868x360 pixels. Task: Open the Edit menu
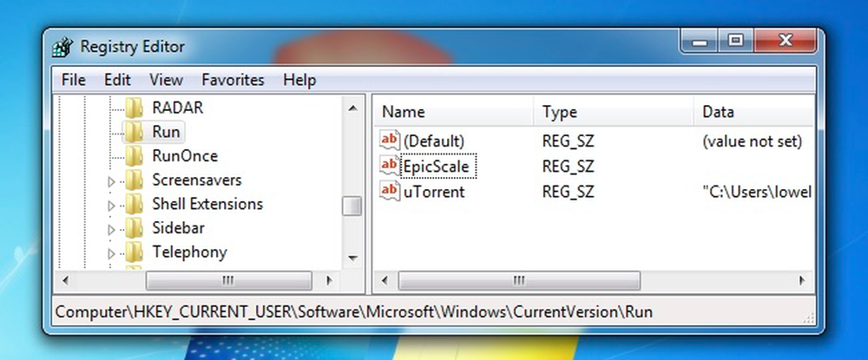pyautogui.click(x=117, y=80)
